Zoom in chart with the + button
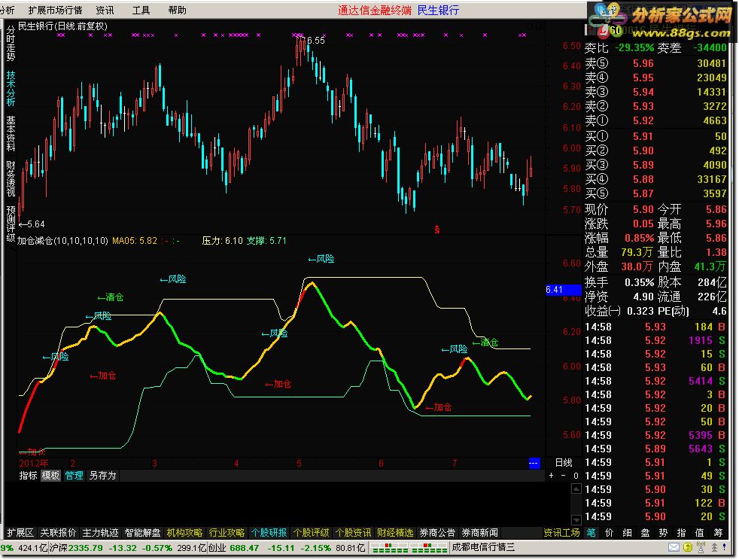Screen dimensions: 739x560 point(552,476)
